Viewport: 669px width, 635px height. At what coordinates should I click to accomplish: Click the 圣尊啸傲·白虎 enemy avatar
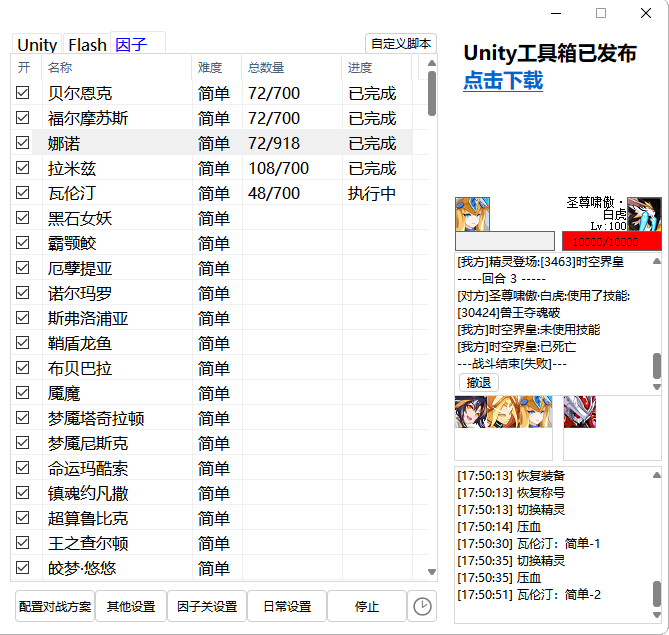click(644, 214)
